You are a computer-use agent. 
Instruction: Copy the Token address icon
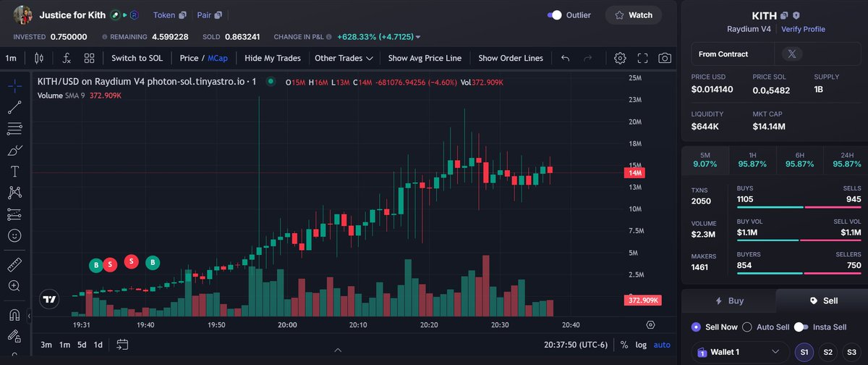click(x=182, y=14)
